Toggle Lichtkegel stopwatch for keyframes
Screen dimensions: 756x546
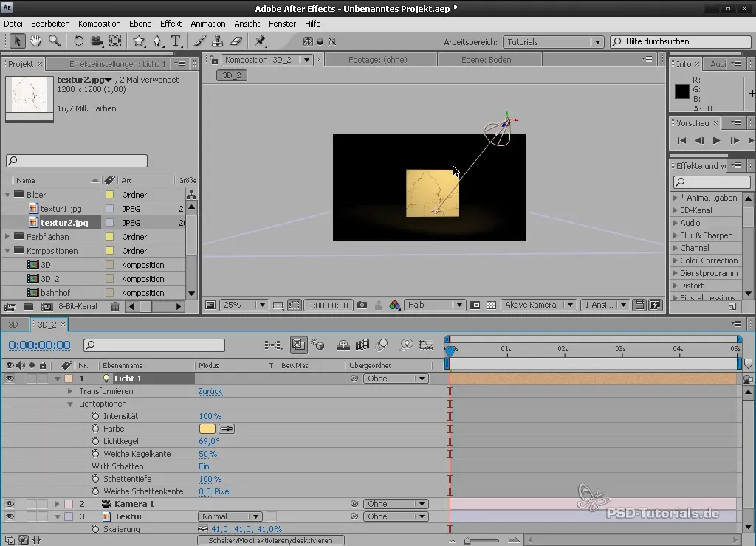pyautogui.click(x=95, y=441)
